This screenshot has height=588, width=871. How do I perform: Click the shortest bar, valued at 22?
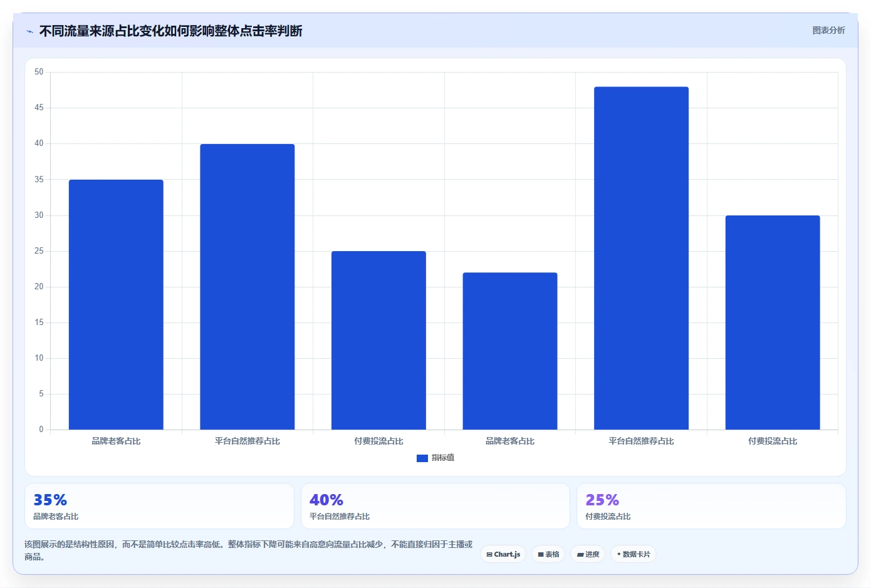(x=510, y=351)
